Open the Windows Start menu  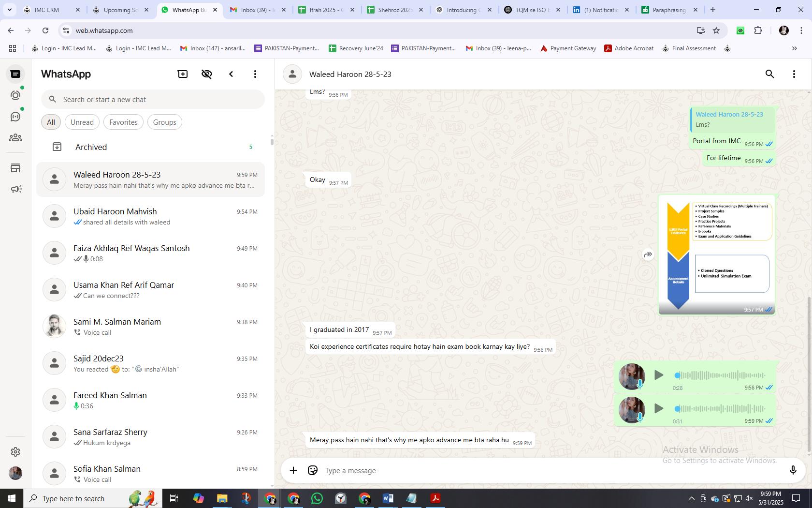point(12,498)
